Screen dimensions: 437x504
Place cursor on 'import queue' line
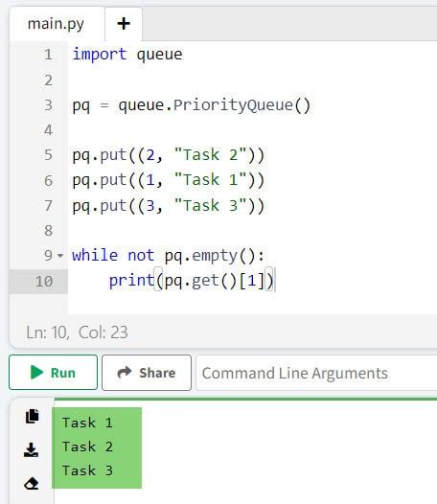pyautogui.click(x=127, y=55)
